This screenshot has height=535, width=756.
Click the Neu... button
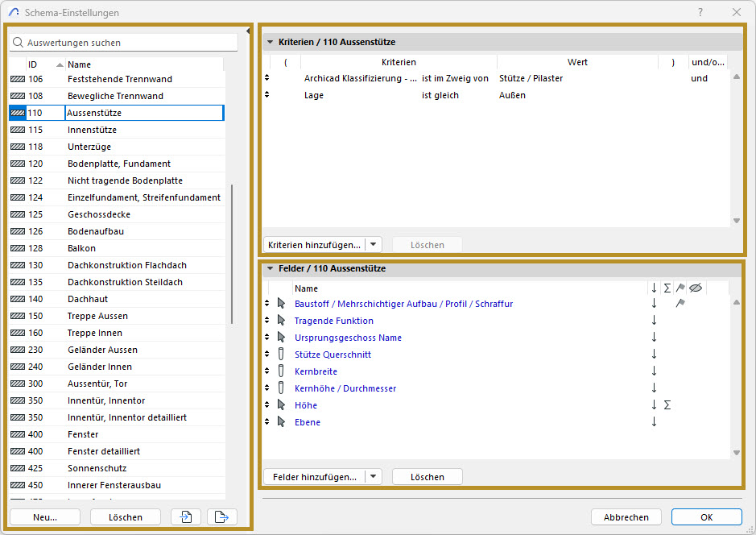tap(45, 517)
